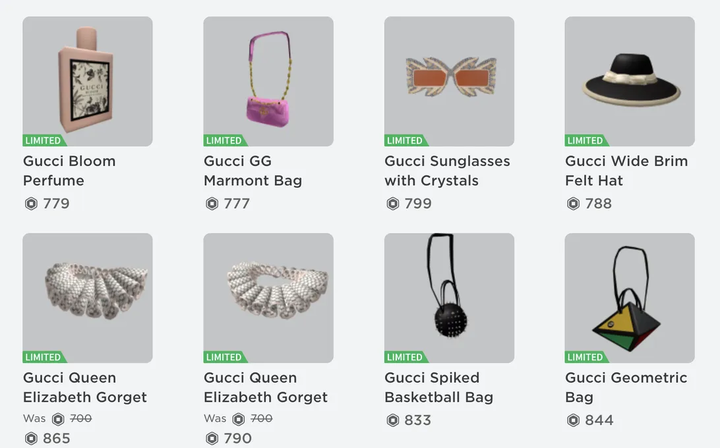This screenshot has height=448, width=720.
Task: Open the Wide Brim Felt Hat image
Action: [x=629, y=80]
